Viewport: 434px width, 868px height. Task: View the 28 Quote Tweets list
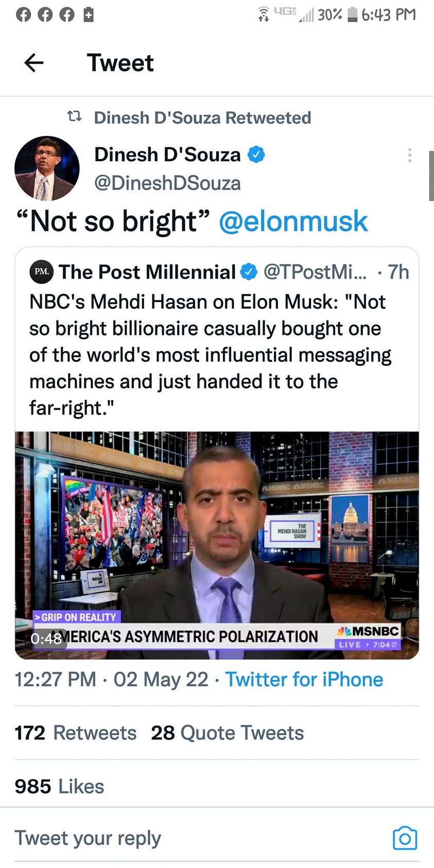click(227, 733)
